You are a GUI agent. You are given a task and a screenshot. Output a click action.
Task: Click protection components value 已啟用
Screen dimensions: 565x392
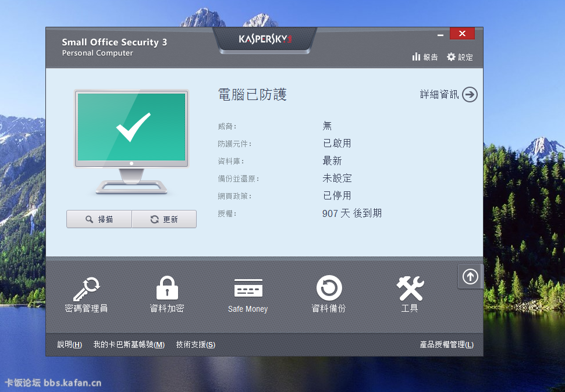(x=337, y=144)
